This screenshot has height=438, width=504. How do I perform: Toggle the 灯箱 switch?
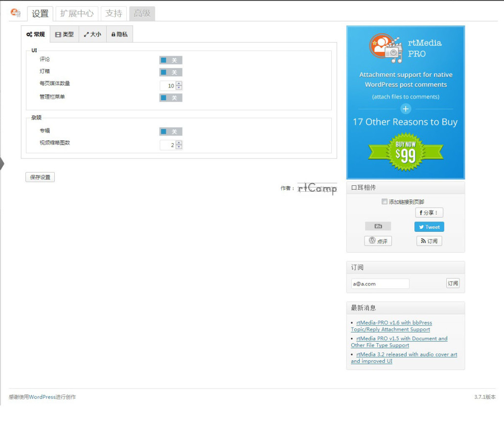click(171, 72)
